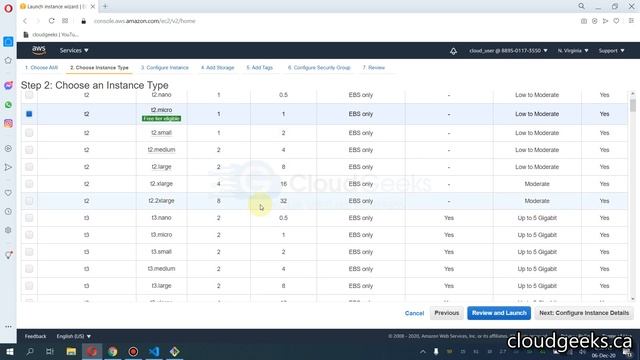Image resolution: width=640 pixels, height=360 pixels.
Task: Open Visual Studio Code from taskbar
Action: click(x=154, y=351)
